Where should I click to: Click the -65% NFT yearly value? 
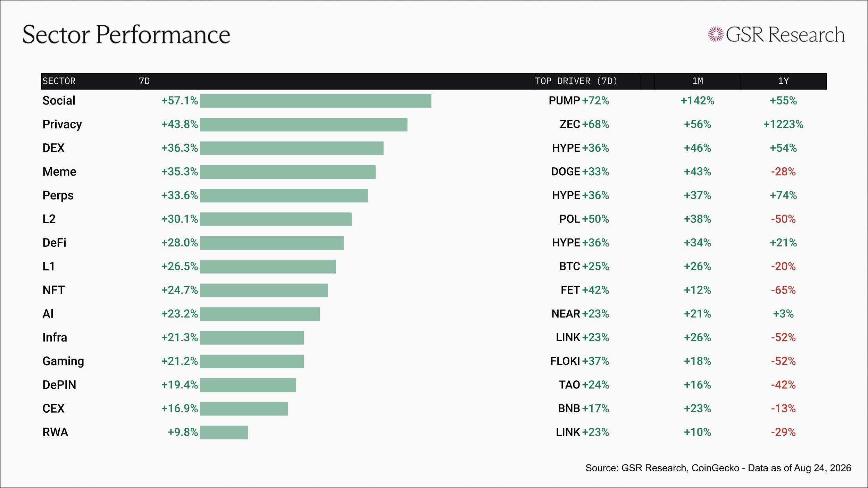coord(783,290)
